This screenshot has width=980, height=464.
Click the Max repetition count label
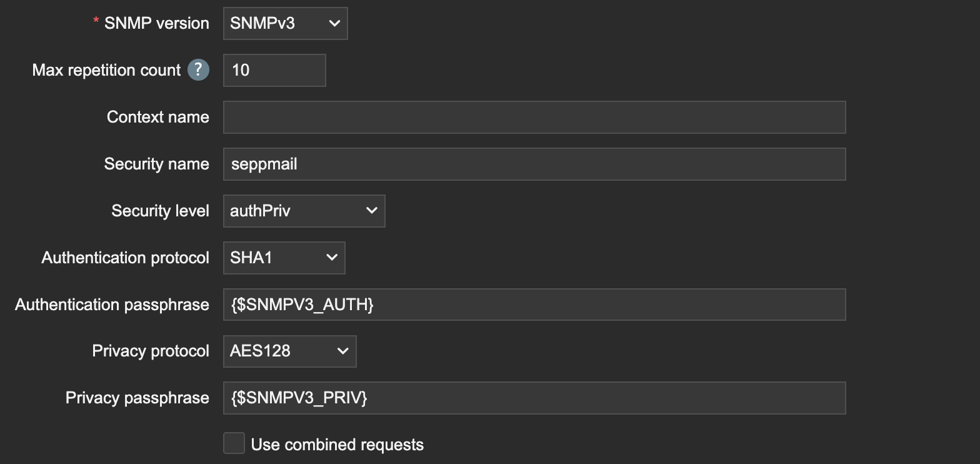click(x=106, y=70)
